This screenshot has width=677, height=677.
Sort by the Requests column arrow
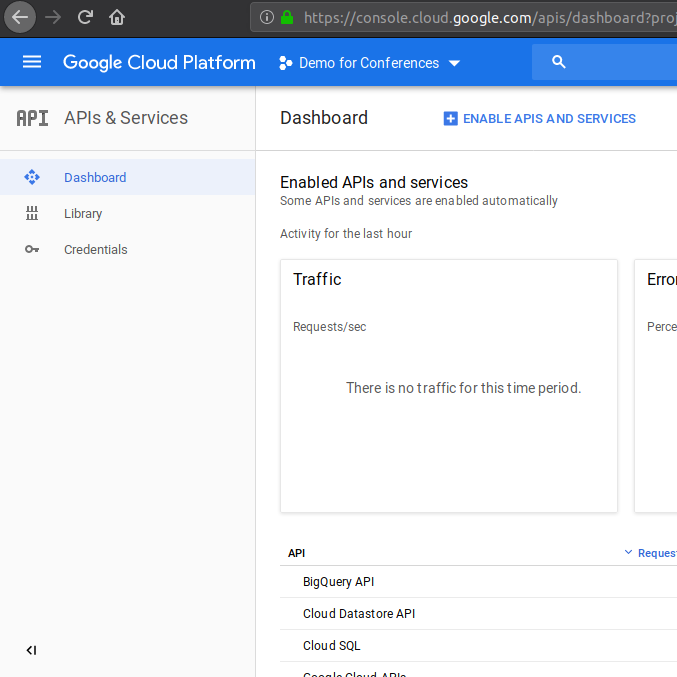pos(629,552)
